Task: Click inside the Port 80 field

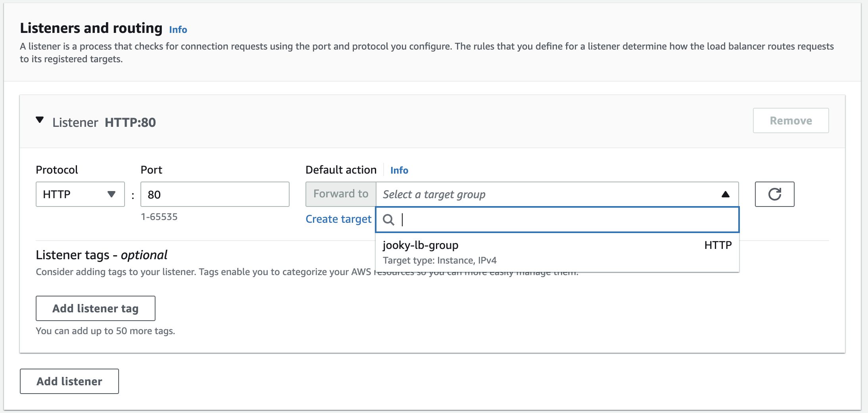Action: click(214, 194)
